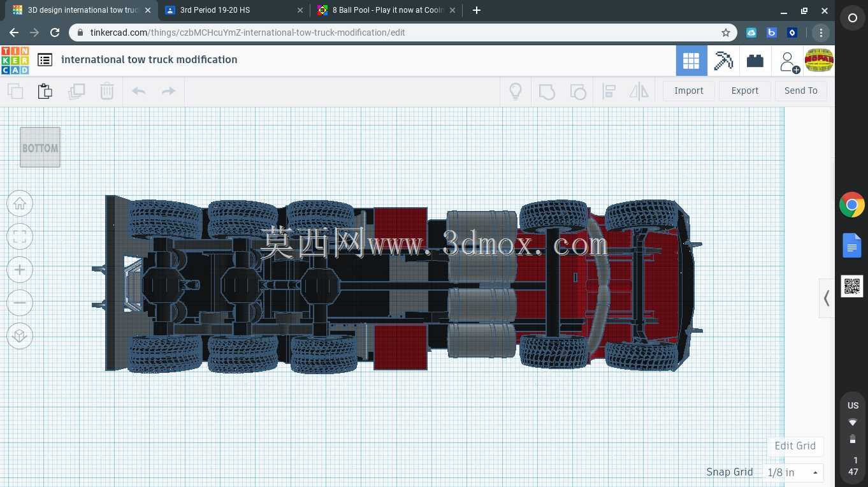Edit the design name 'international tow truck modification'

coord(149,59)
